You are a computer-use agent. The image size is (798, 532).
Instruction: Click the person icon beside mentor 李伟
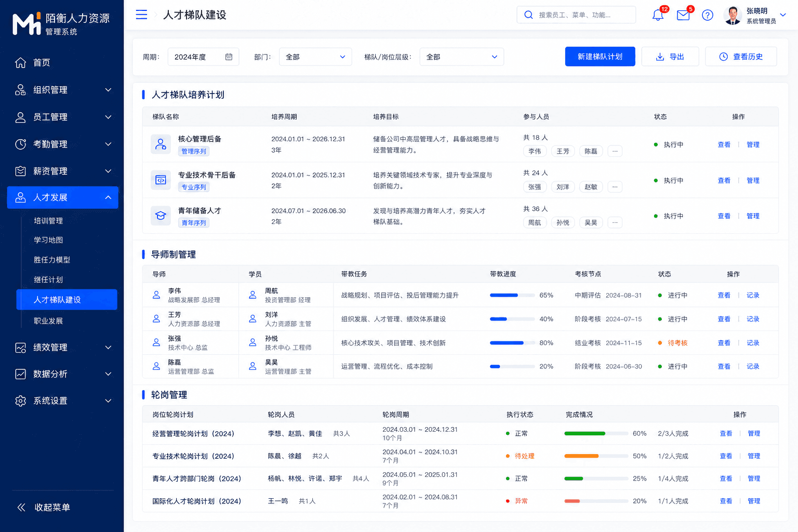click(x=156, y=295)
